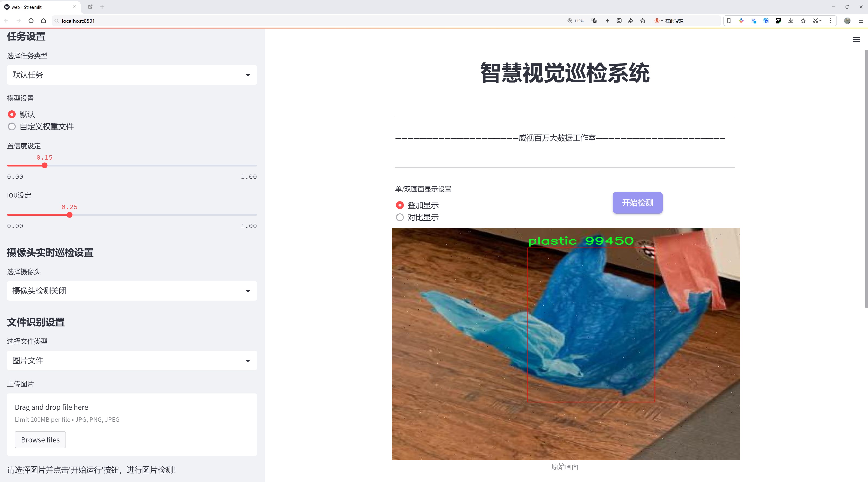Click the page translate icon in the address bar
This screenshot has height=482, width=868.
point(594,20)
